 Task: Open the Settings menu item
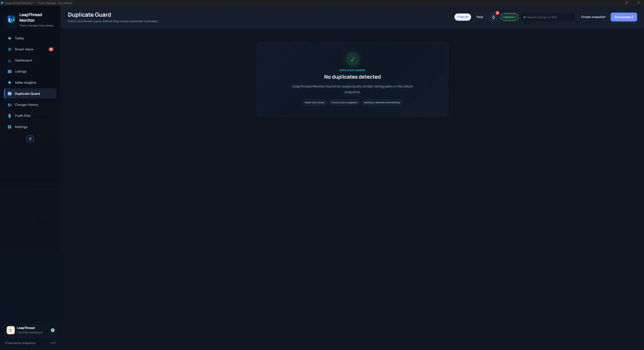tap(30, 127)
